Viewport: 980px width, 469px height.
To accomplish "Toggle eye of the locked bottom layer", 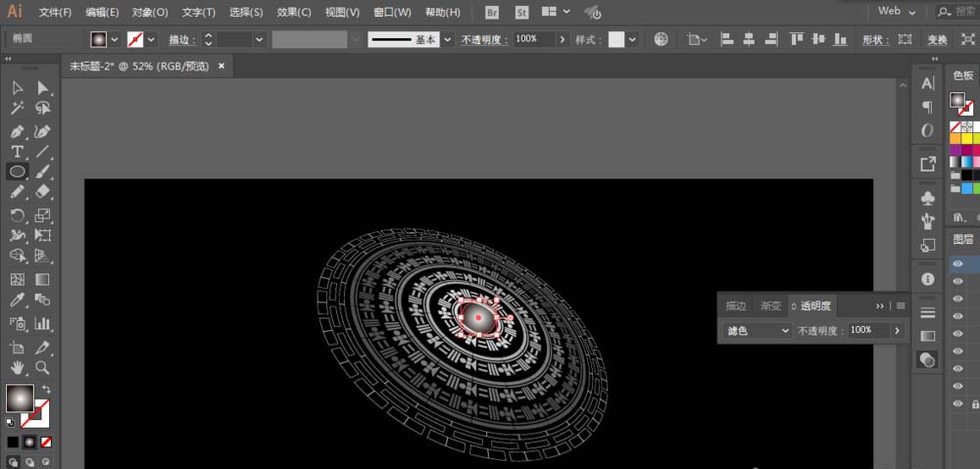I will [957, 404].
